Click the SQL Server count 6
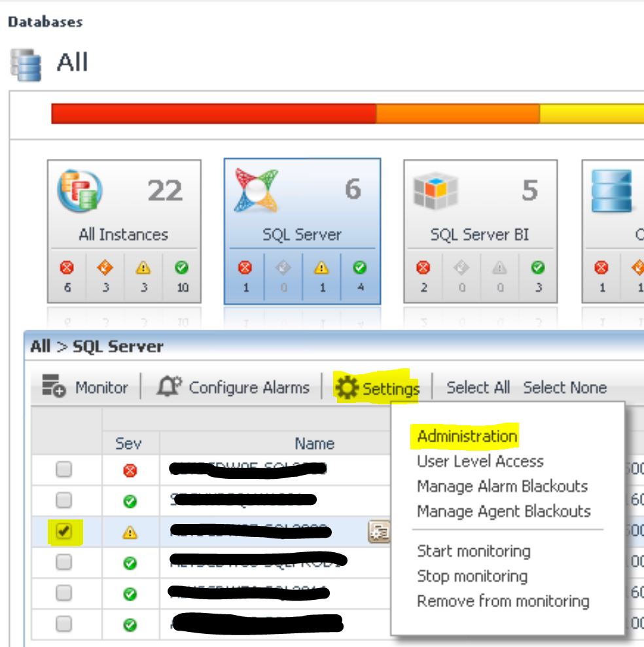The width and height of the screenshot is (644, 647). [x=353, y=189]
